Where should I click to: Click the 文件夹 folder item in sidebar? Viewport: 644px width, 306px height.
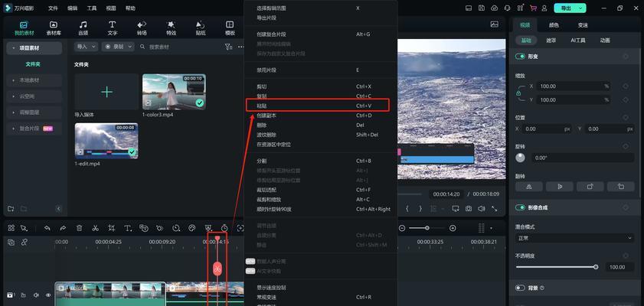coord(33,64)
